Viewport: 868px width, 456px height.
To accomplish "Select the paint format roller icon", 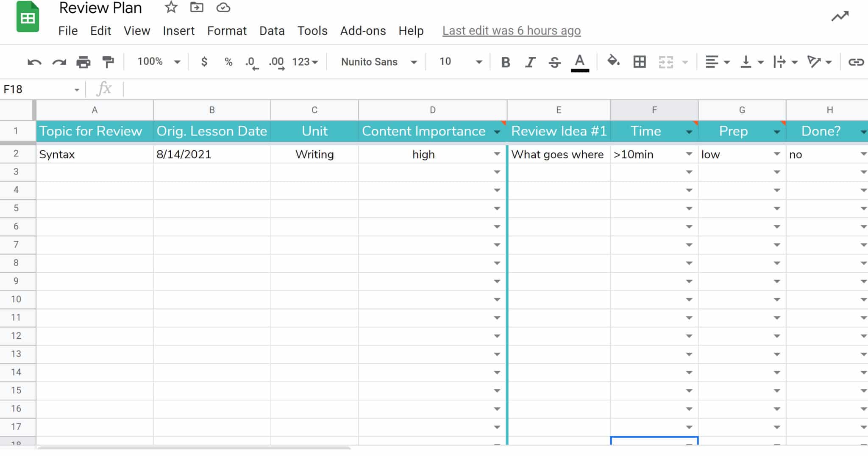I will pyautogui.click(x=108, y=62).
